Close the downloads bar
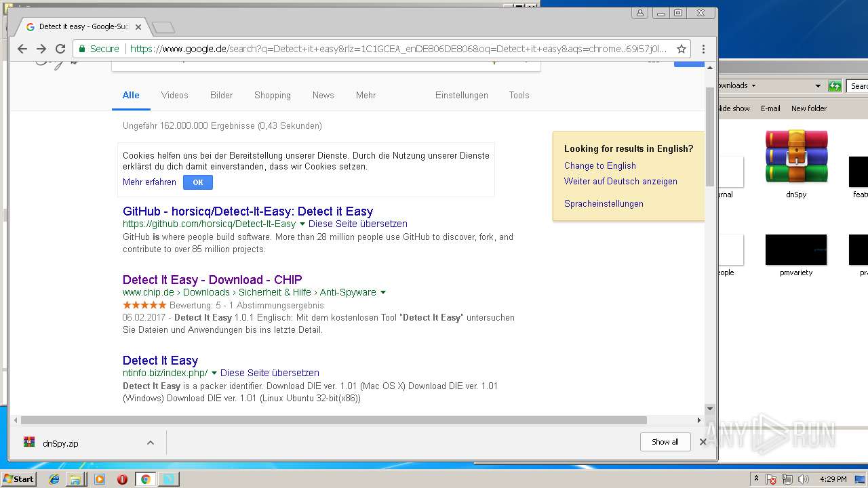 [703, 442]
